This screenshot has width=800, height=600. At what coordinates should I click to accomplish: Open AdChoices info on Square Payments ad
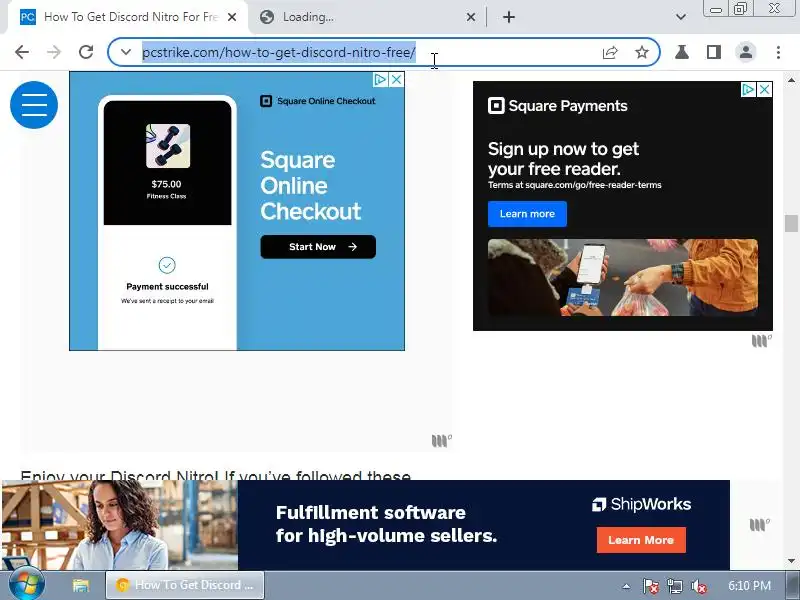(x=748, y=90)
